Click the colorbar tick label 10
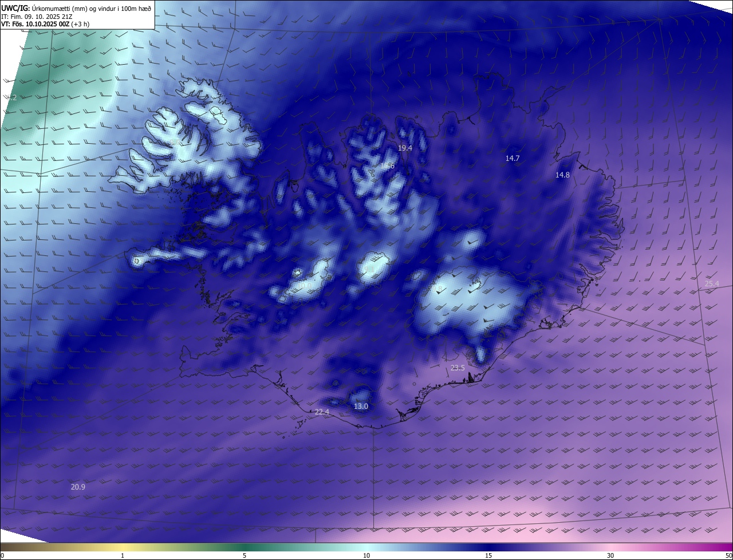 366,555
